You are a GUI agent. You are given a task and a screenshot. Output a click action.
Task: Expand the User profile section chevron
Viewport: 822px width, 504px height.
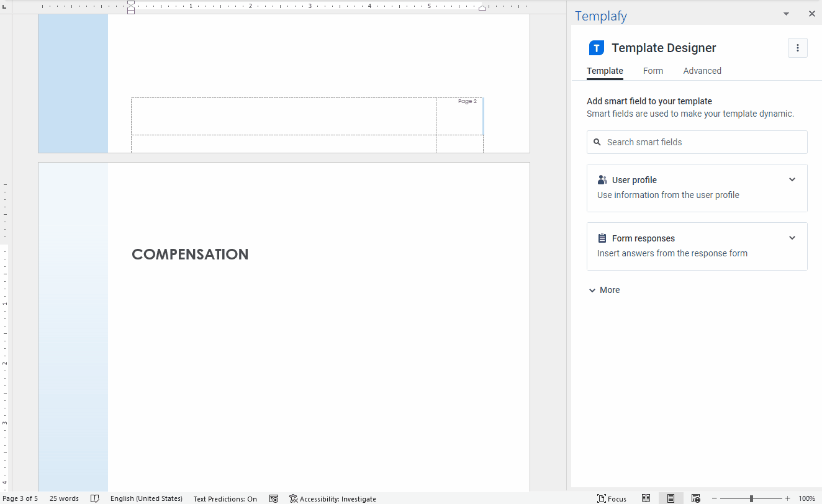click(792, 180)
